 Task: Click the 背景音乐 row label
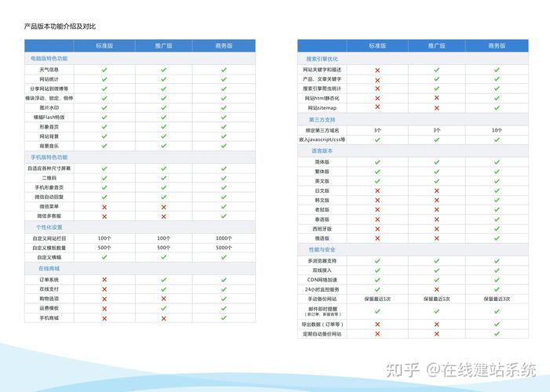coord(49,146)
